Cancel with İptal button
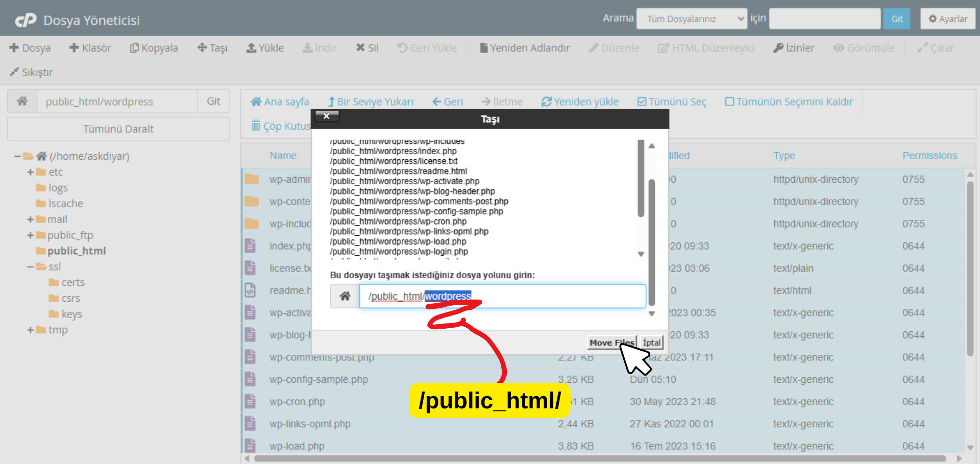Viewport: 980px width, 464px height. click(651, 343)
